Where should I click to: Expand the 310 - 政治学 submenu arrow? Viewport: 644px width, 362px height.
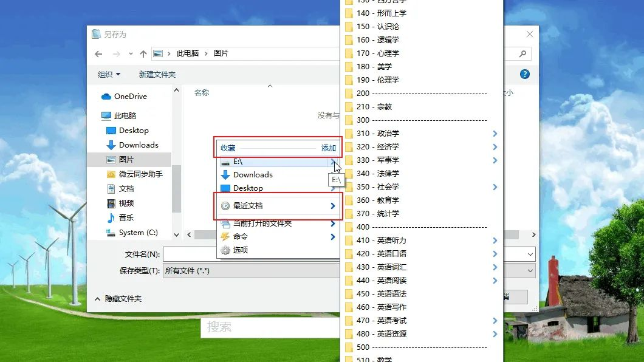495,134
